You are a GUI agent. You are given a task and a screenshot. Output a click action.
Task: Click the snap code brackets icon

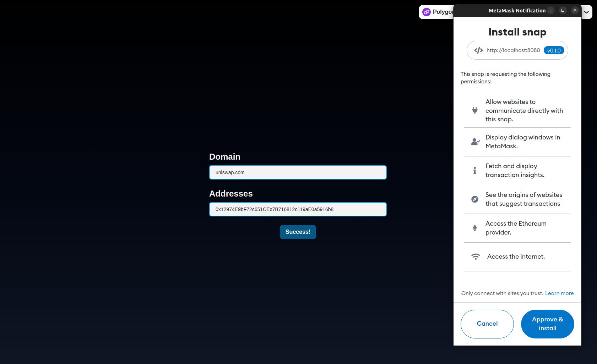pyautogui.click(x=478, y=50)
